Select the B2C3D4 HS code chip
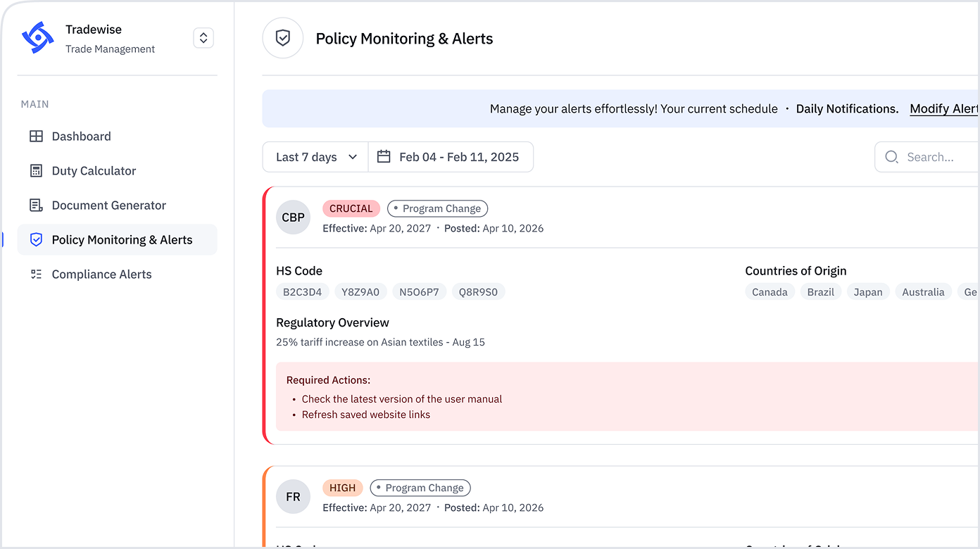The height and width of the screenshot is (549, 980). click(x=303, y=292)
